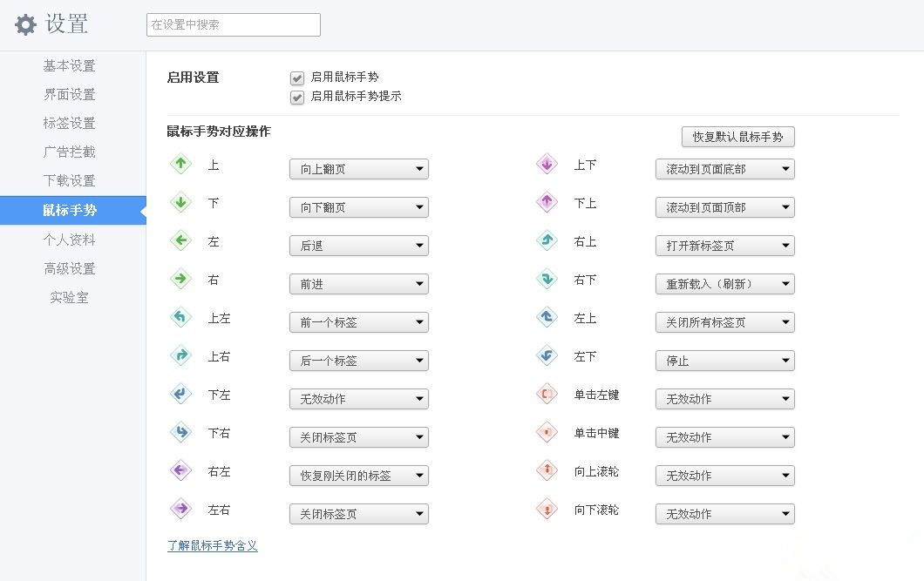Disable the 启用鼠标手势提示 checkbox
924x581 pixels.
point(297,98)
